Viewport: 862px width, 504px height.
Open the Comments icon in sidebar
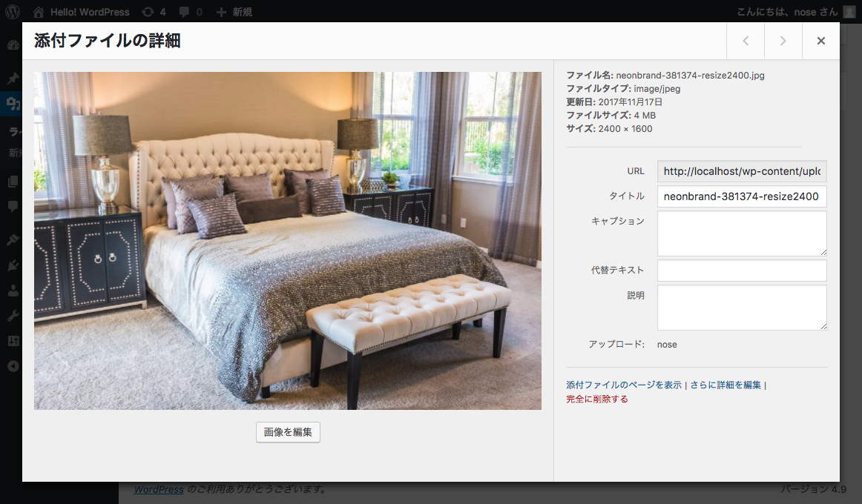[13, 207]
